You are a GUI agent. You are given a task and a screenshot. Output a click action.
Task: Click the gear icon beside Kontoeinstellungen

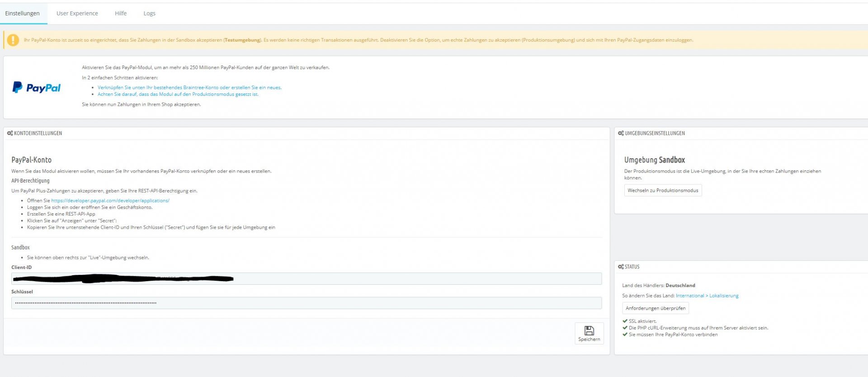[x=10, y=133]
